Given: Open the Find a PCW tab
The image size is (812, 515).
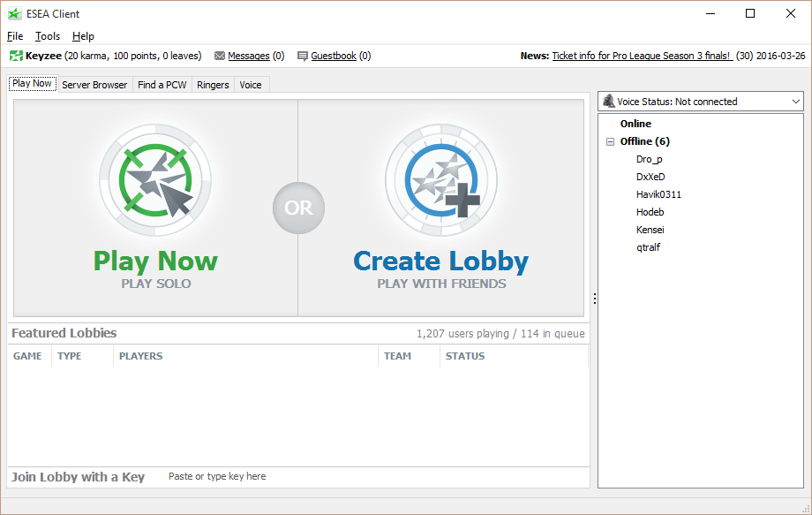Looking at the screenshot, I should coord(162,85).
